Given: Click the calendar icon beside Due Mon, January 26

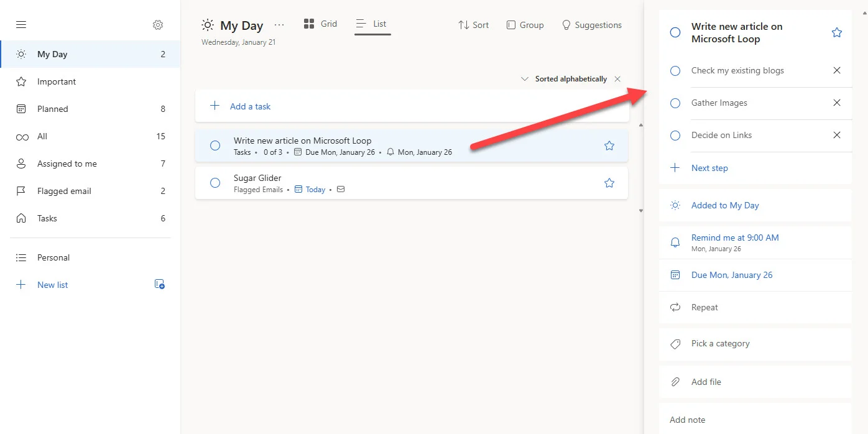Looking at the screenshot, I should [675, 275].
